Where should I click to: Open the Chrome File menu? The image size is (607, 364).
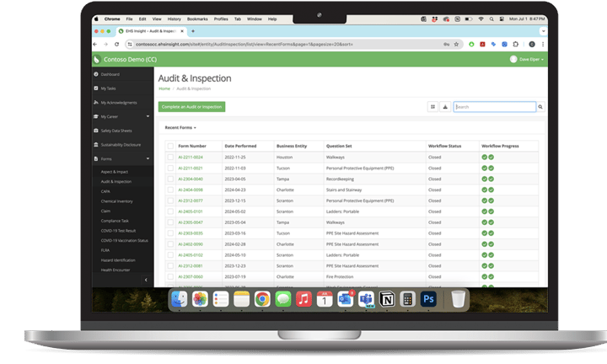coord(129,19)
